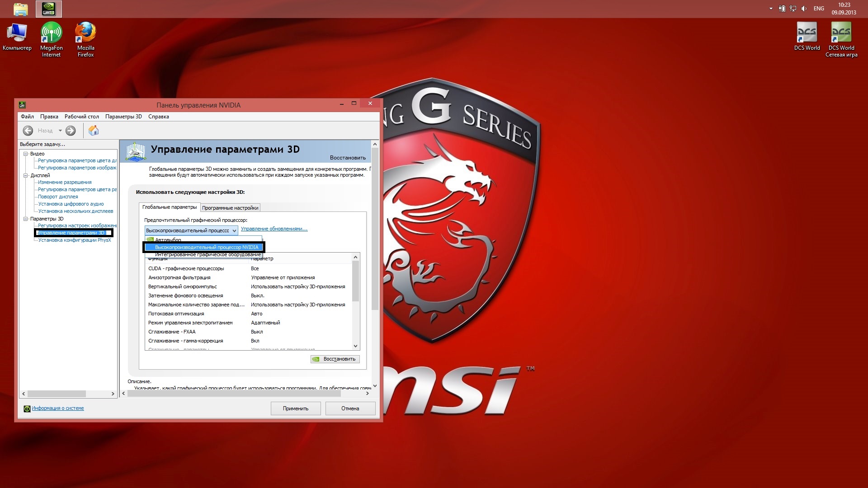Viewport: 868px width, 488px height.
Task: Collapse the Видео tree node
Action: click(x=26, y=154)
